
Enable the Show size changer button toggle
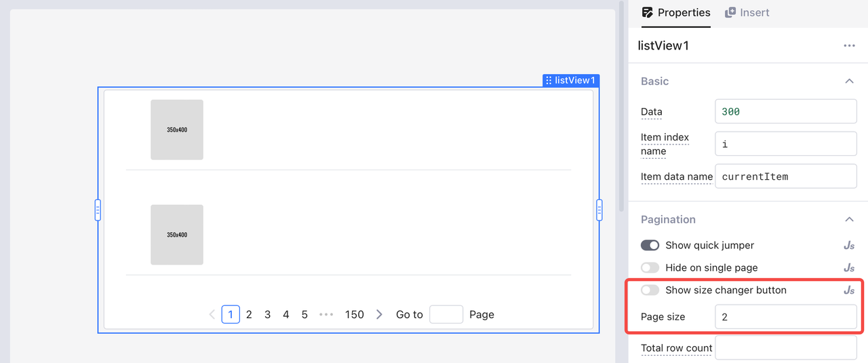click(650, 290)
